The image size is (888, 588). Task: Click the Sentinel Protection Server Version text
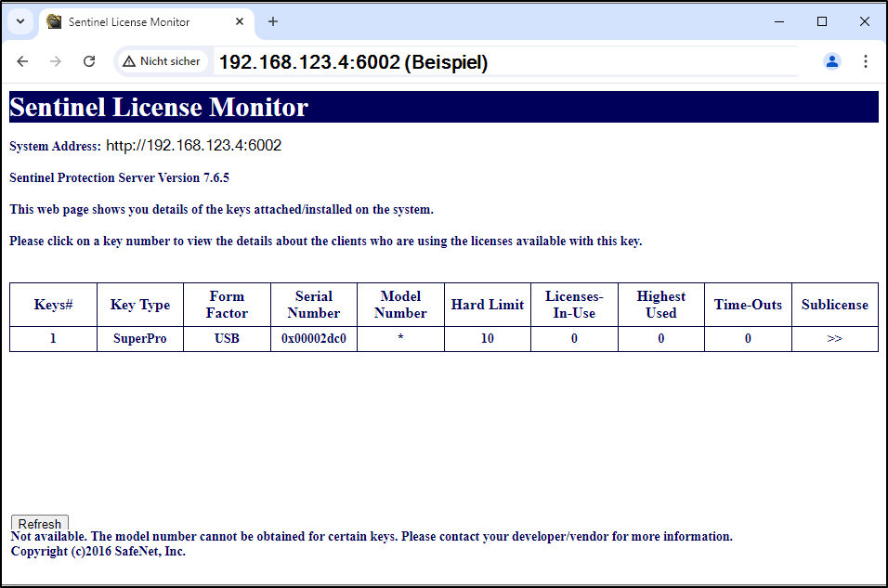click(x=120, y=177)
